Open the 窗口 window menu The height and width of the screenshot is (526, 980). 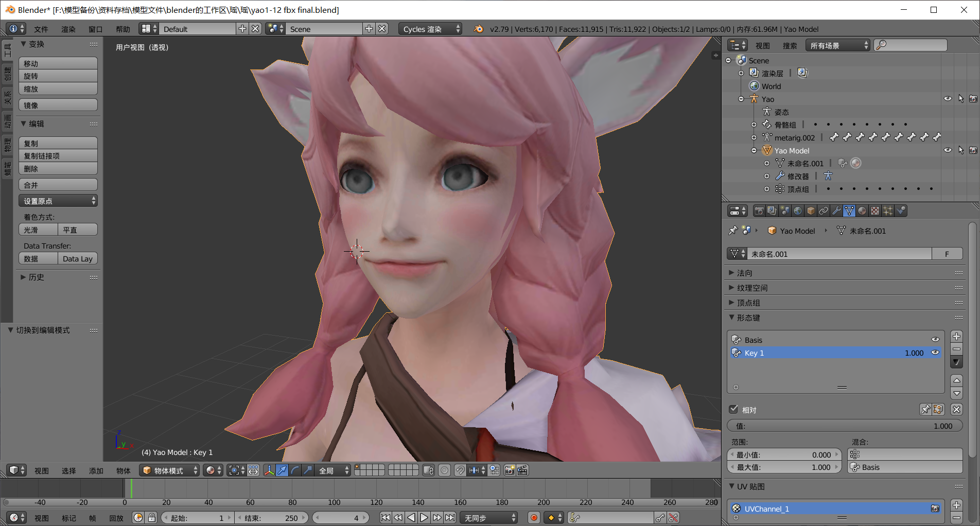coord(96,29)
